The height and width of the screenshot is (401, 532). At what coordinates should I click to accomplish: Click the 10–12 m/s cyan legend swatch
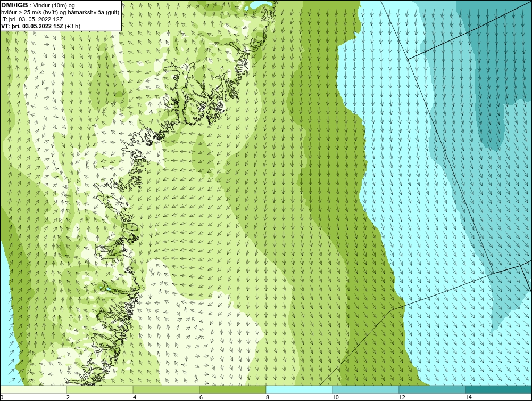point(366,389)
